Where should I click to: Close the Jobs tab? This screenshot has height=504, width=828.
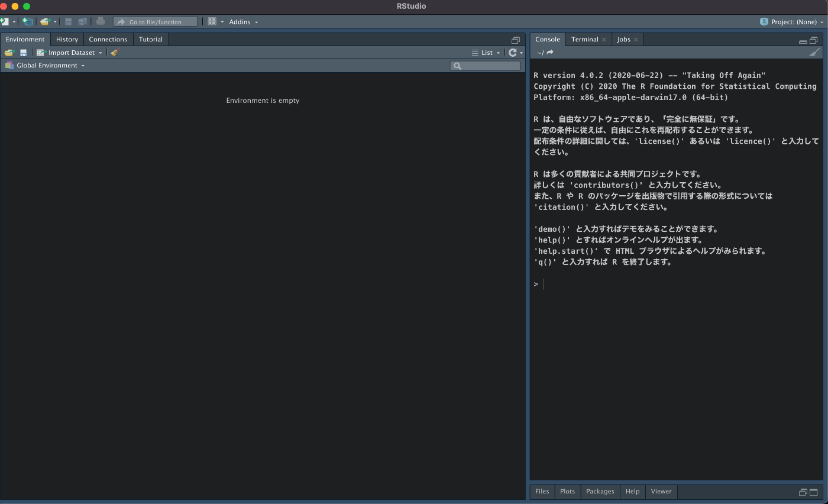636,40
